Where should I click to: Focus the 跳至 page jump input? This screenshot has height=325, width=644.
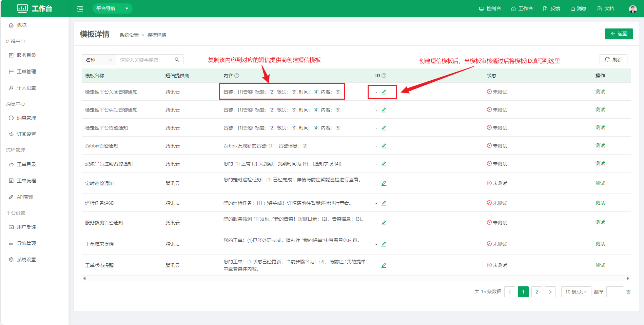(615, 292)
